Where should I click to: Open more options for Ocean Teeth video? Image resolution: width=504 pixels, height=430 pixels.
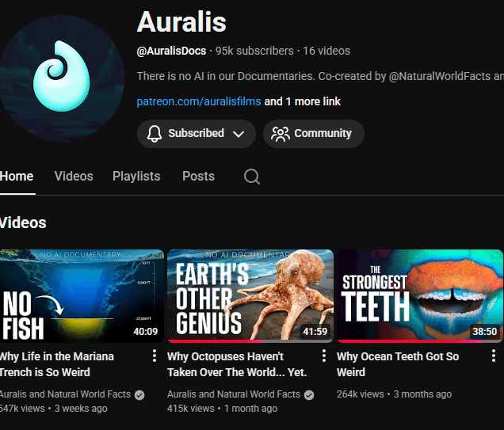494,356
